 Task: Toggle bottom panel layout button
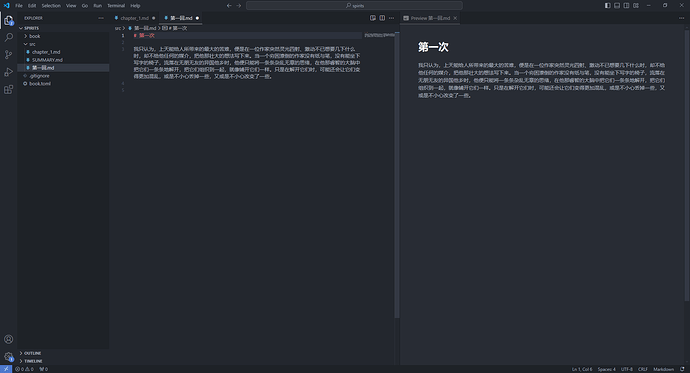tap(617, 6)
